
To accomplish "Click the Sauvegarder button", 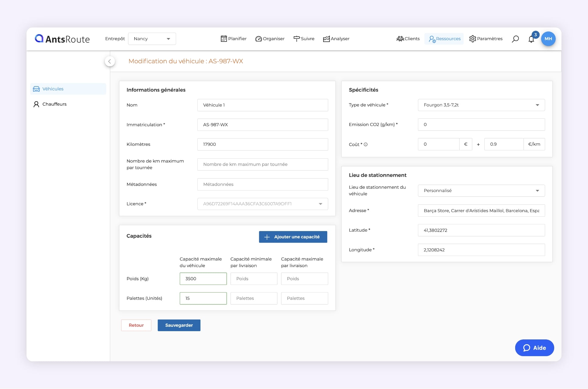I will [x=179, y=325].
